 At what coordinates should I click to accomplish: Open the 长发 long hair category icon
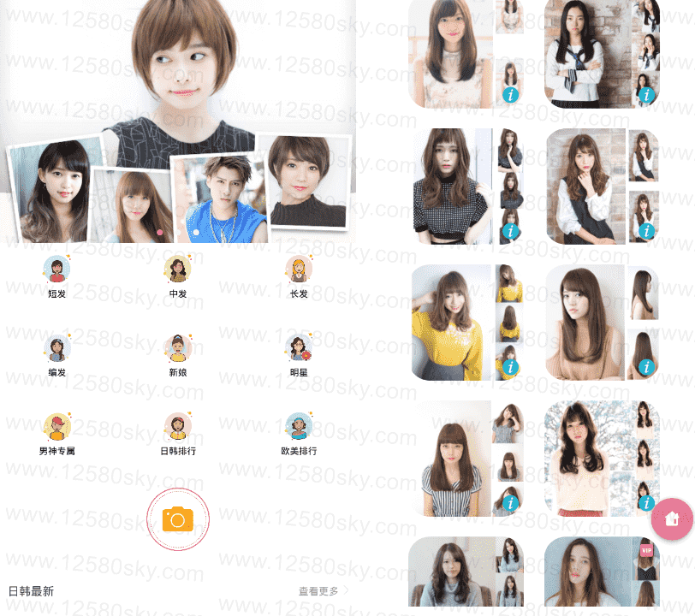click(300, 269)
